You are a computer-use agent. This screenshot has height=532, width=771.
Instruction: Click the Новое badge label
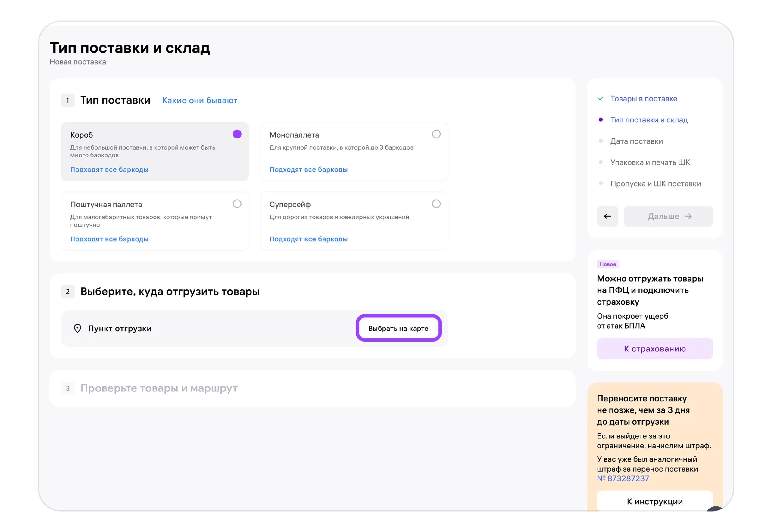[608, 264]
